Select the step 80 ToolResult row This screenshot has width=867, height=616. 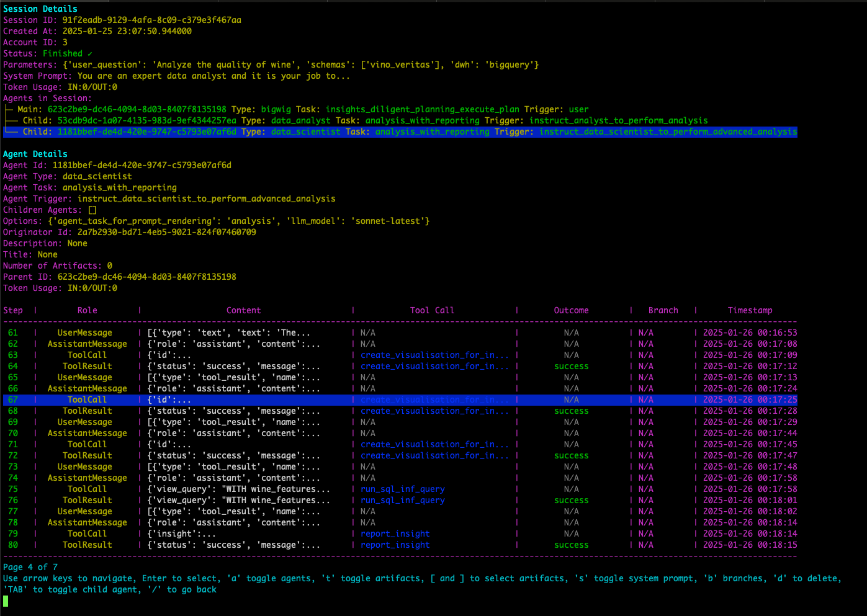click(87, 545)
